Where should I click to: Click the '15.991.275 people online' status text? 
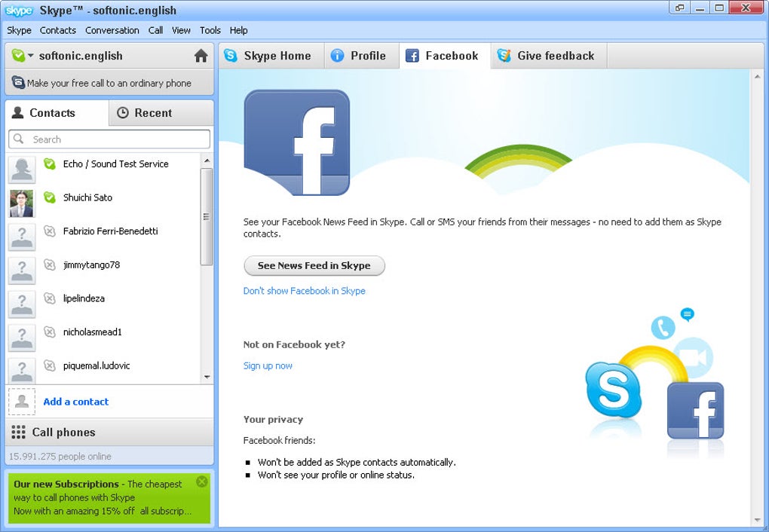(60, 457)
